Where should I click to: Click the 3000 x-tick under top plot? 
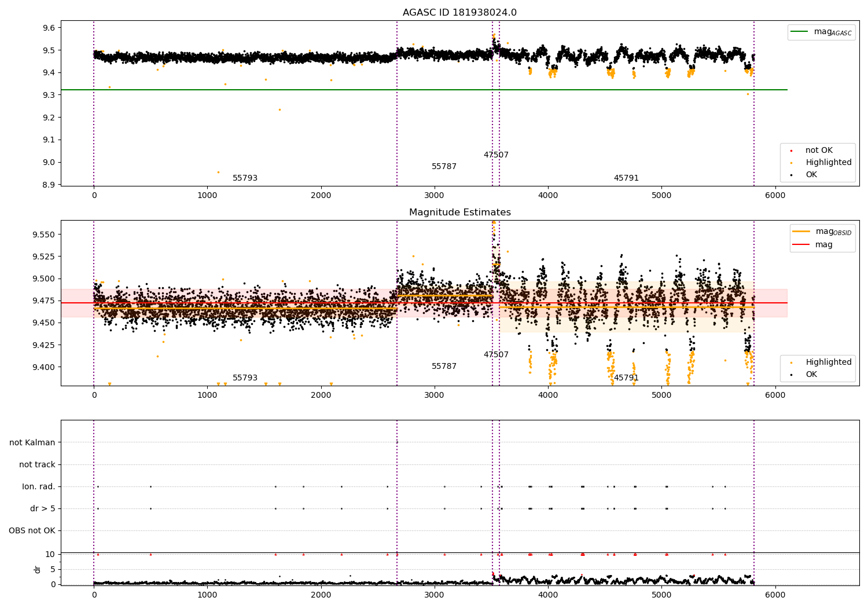coord(435,196)
